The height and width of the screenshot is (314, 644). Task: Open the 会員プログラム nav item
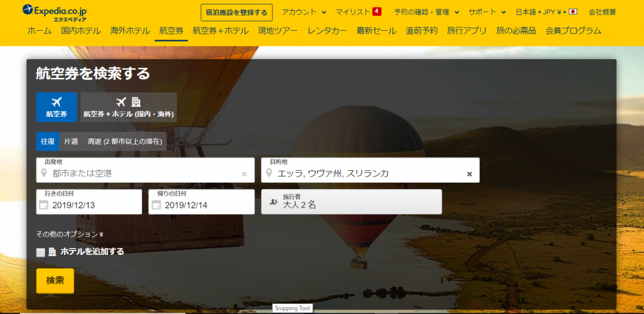[x=574, y=31]
